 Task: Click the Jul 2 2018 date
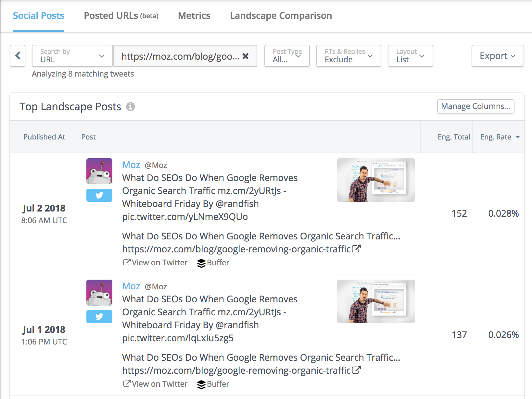44,208
